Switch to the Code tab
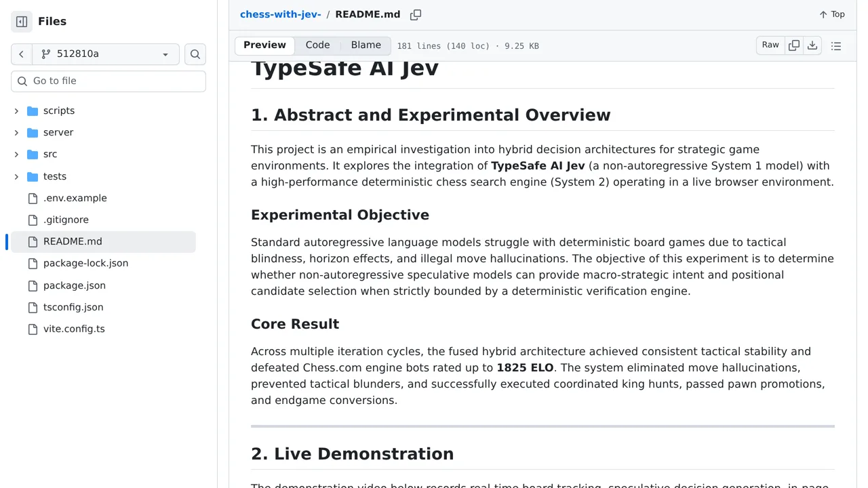Screen dimensions: 868x488 click(317, 45)
